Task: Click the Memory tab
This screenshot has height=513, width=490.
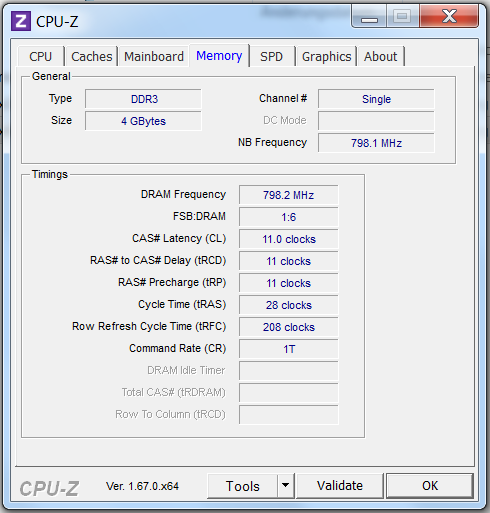Action: tap(219, 55)
